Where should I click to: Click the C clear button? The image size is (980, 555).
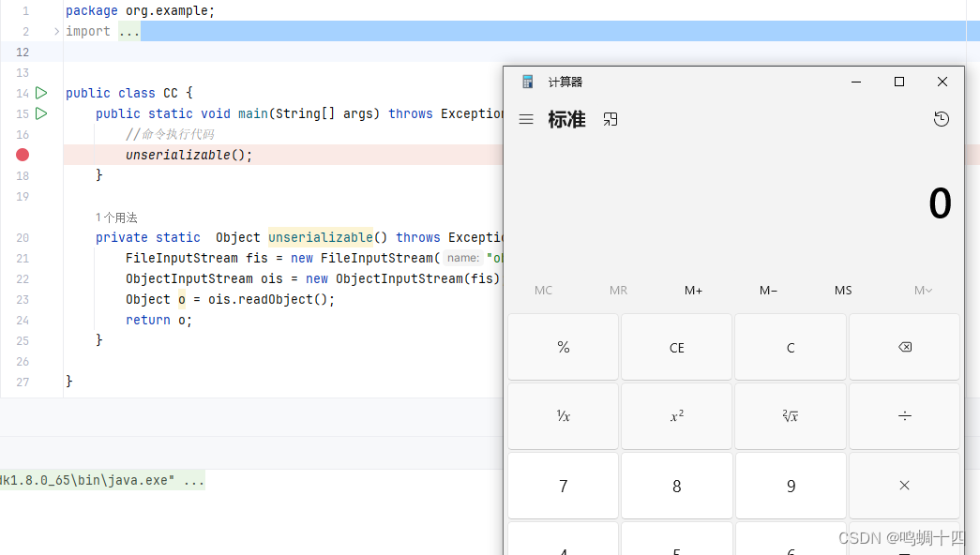pos(791,347)
